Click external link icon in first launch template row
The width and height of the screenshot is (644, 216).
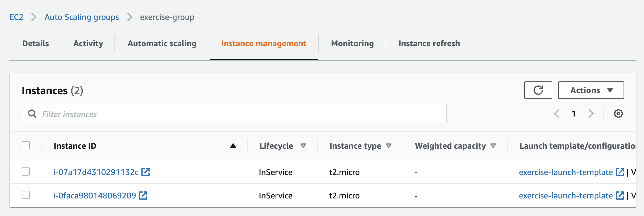[620, 172]
